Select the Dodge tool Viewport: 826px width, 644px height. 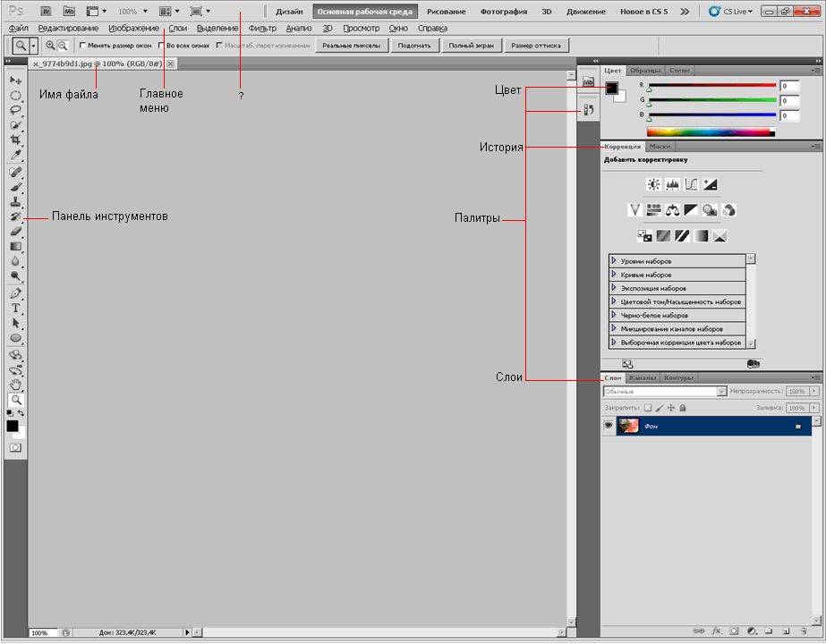point(16,275)
